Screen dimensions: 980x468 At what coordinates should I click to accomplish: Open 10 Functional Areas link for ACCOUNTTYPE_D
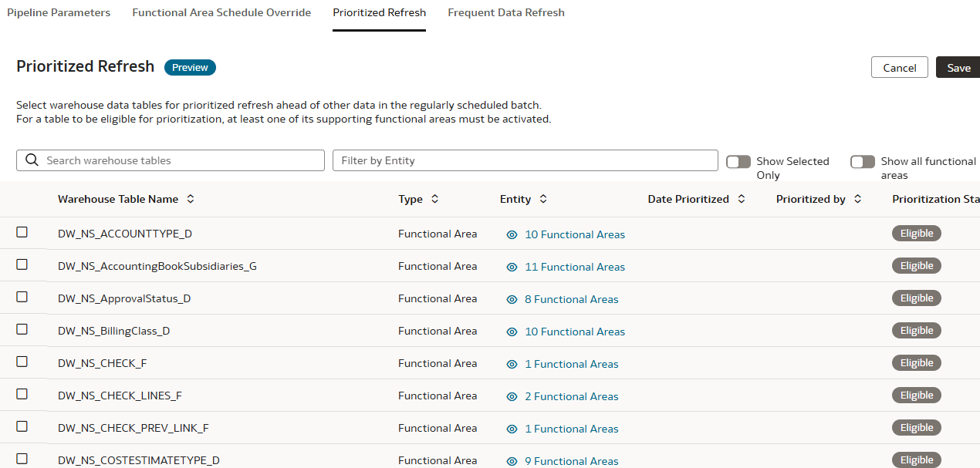pos(575,234)
